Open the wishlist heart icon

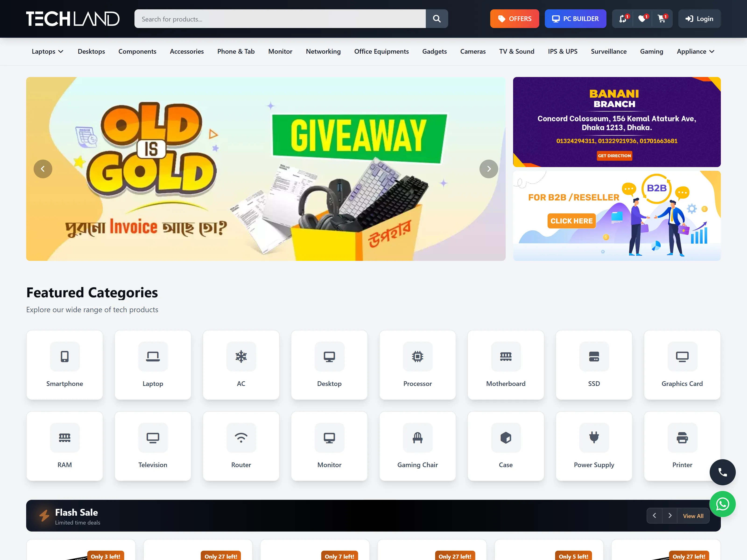click(642, 19)
